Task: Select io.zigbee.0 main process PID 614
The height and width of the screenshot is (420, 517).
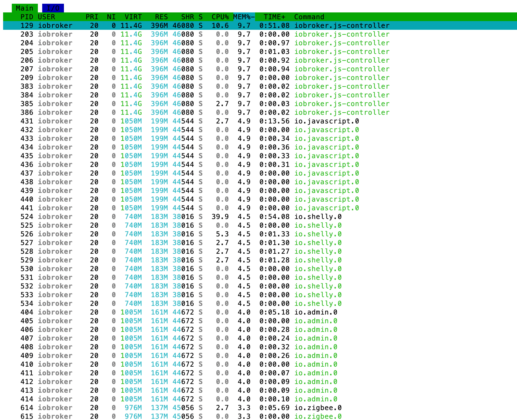Action: pos(260,408)
